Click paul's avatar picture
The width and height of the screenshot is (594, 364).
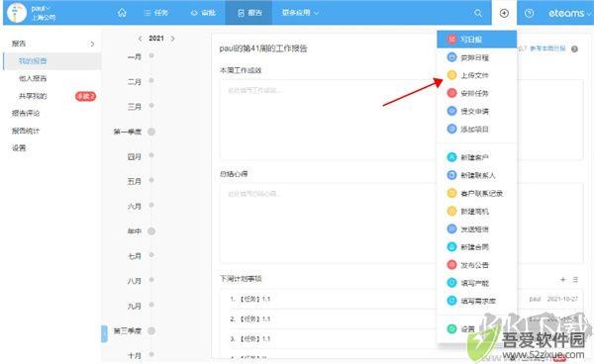(17, 13)
